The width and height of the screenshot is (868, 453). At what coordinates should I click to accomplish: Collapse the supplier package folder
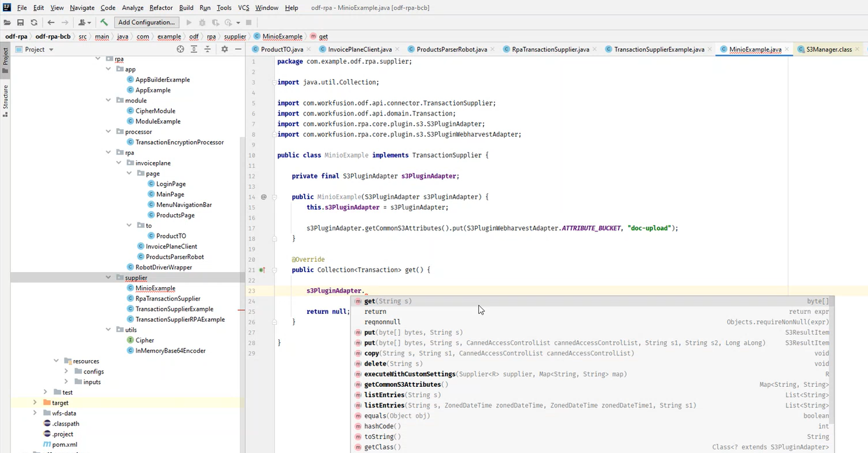(x=109, y=278)
